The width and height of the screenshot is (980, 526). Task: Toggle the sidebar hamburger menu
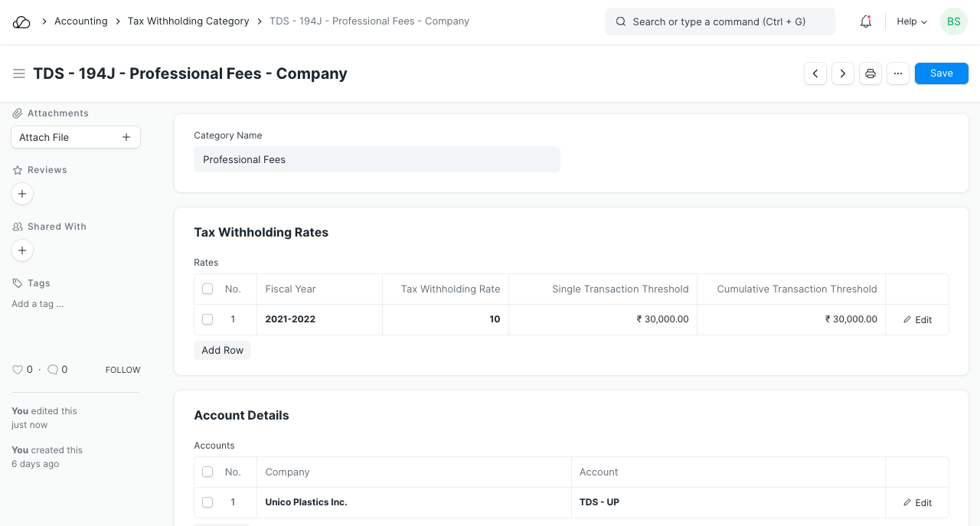coord(19,74)
